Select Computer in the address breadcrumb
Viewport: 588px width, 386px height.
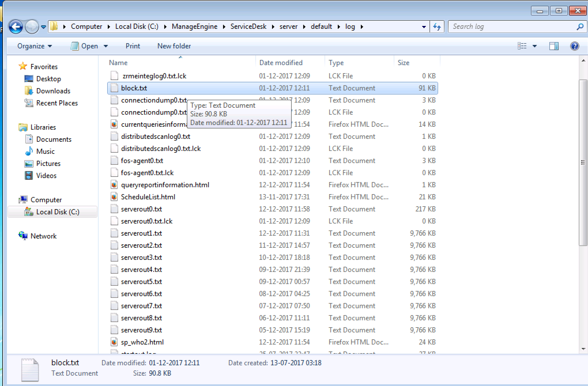[86, 27]
